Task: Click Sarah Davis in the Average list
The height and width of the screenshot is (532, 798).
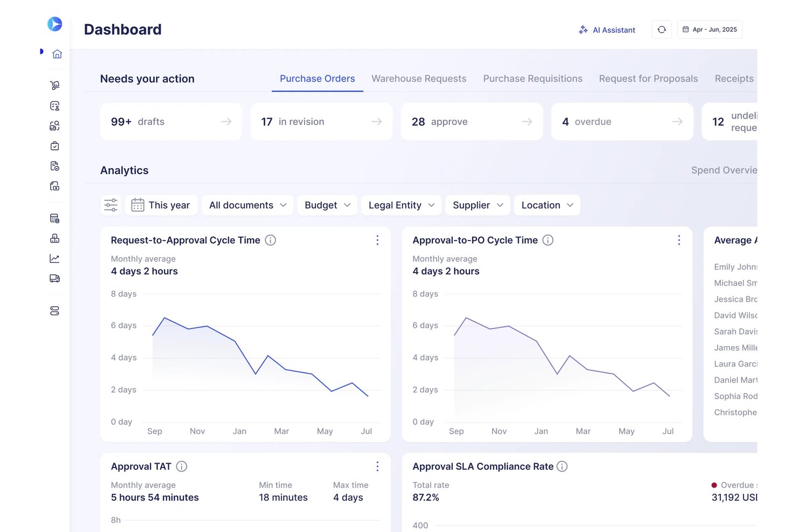Action: coord(735,331)
